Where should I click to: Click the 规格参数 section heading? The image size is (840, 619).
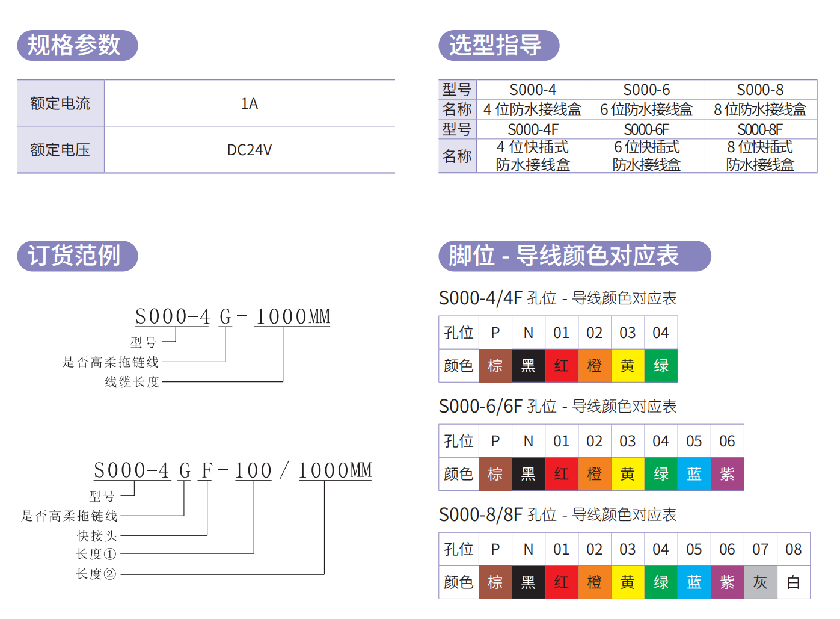click(78, 45)
